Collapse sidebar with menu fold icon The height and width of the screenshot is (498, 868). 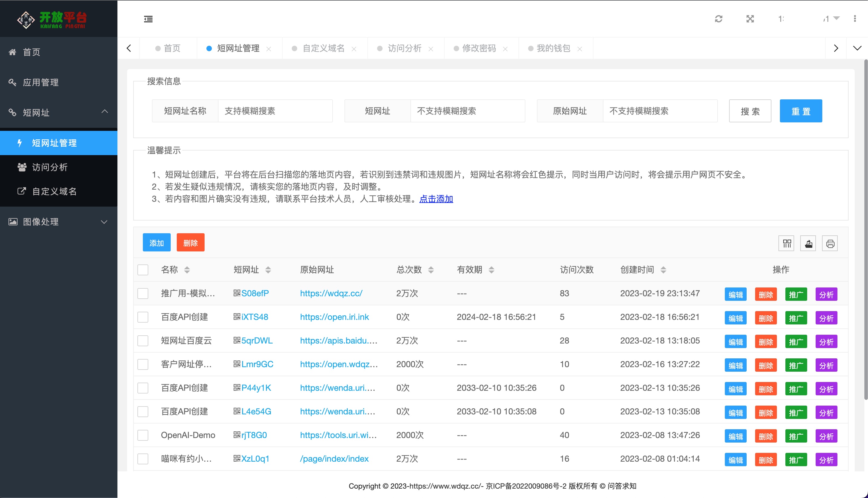148,19
